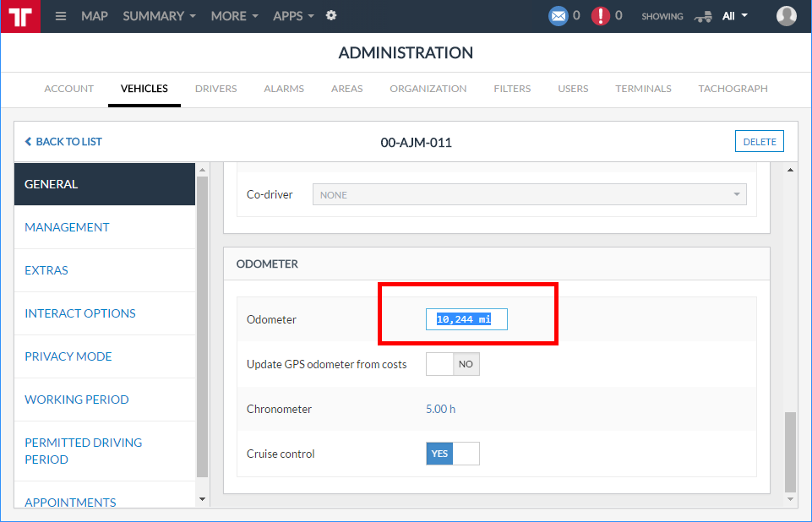Expand the APPS dropdown menu
812x522 pixels.
pyautogui.click(x=293, y=16)
